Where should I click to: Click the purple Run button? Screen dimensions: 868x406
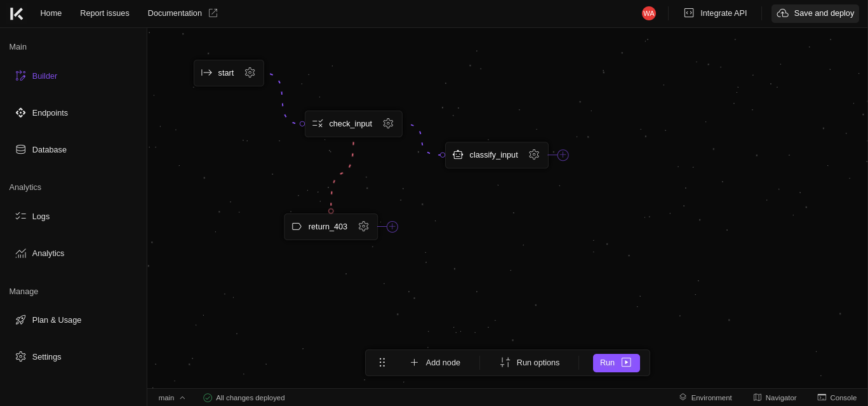pos(617,363)
